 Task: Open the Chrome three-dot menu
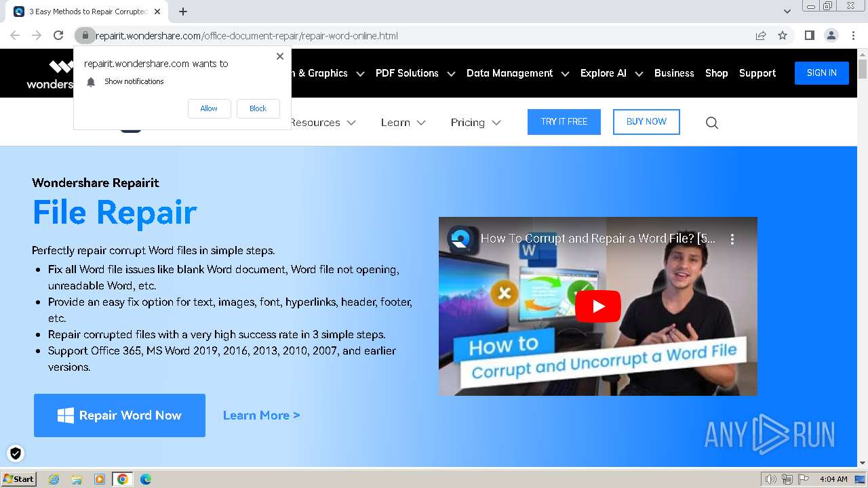852,35
